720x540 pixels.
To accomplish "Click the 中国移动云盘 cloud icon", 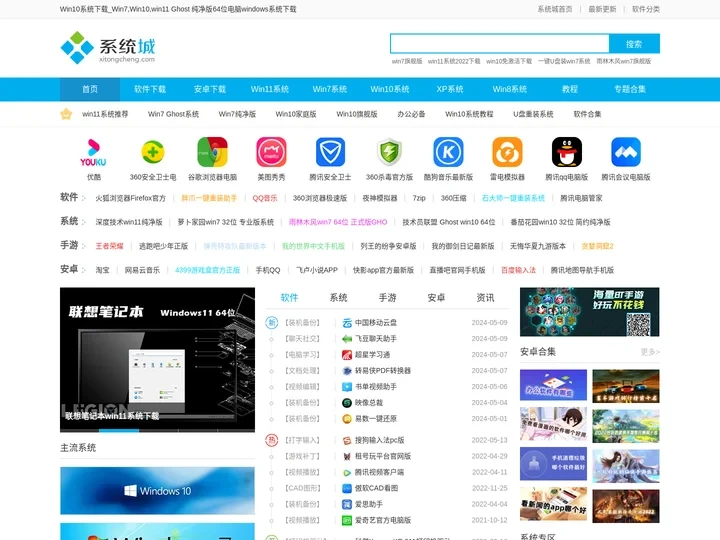I will (347, 323).
